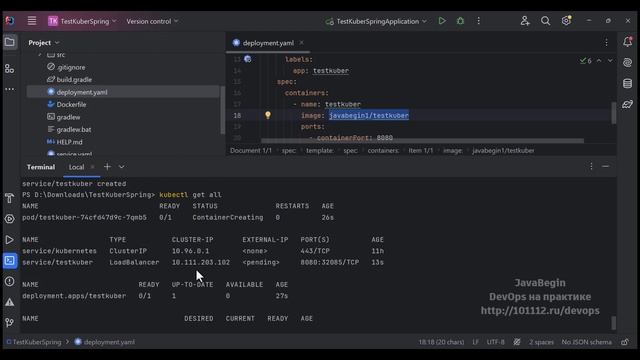Image resolution: width=640 pixels, height=360 pixels.
Task: Open Search Everywhere magnifier
Action: tap(545, 21)
